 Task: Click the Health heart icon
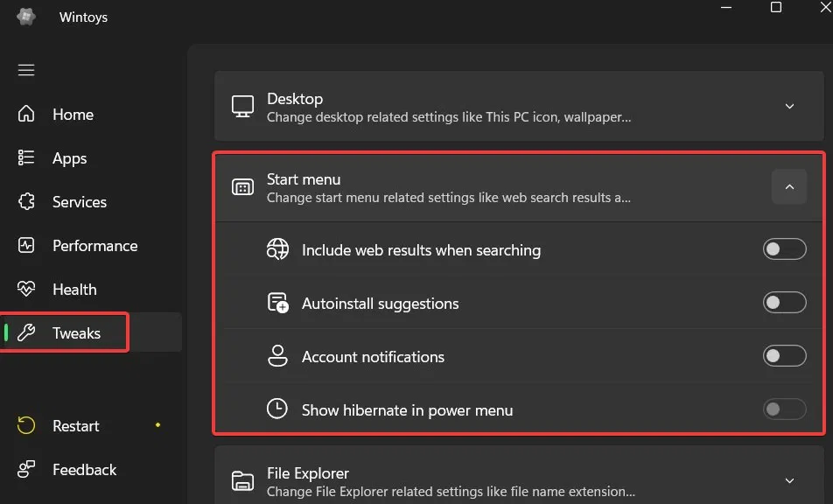click(26, 290)
